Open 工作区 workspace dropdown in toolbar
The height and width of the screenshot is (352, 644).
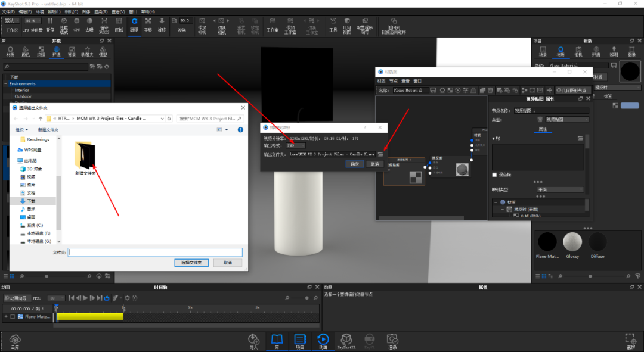coord(11,20)
